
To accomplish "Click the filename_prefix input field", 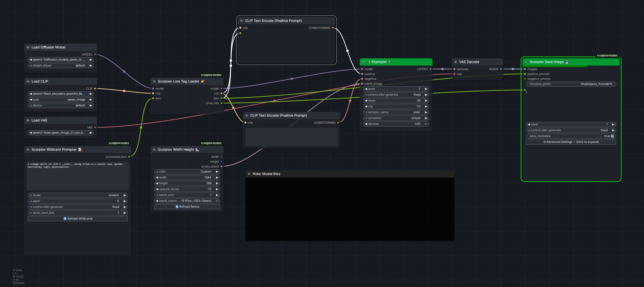I will pos(571,84).
